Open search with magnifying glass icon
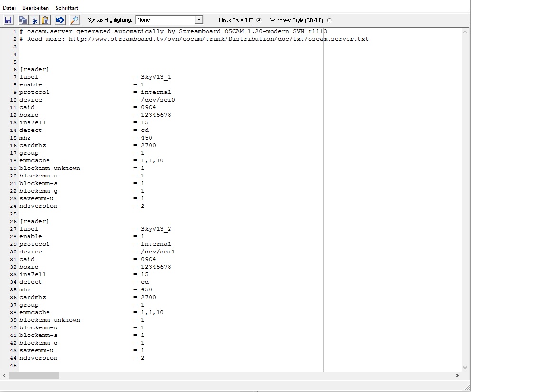The height and width of the screenshot is (392, 547). click(x=75, y=20)
